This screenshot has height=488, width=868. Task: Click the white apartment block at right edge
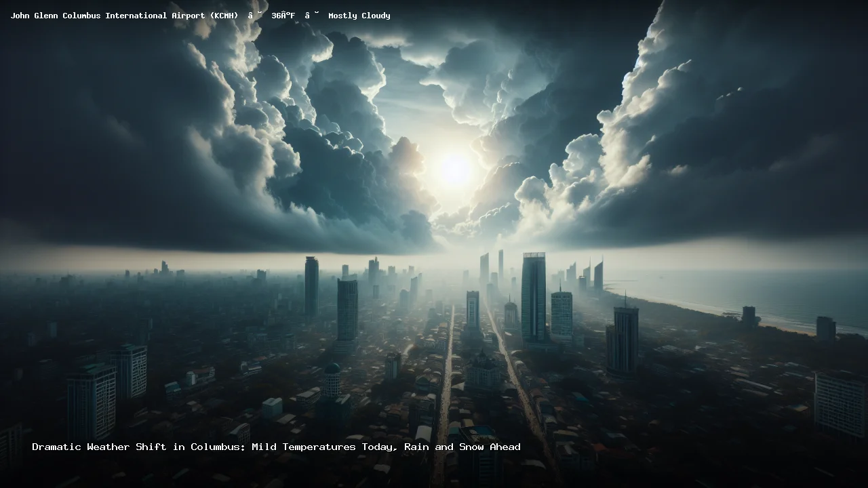[840, 403]
